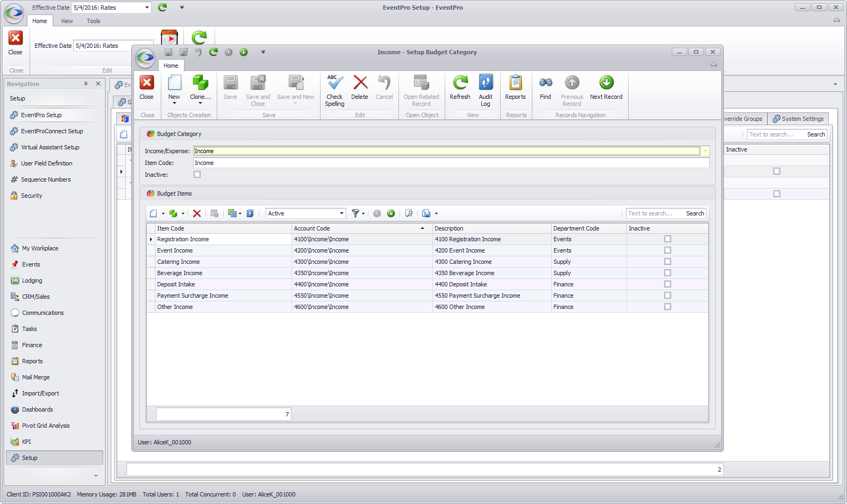Toggle Inactive checkbox for Budget Category
The width and height of the screenshot is (847, 504).
pos(197,175)
